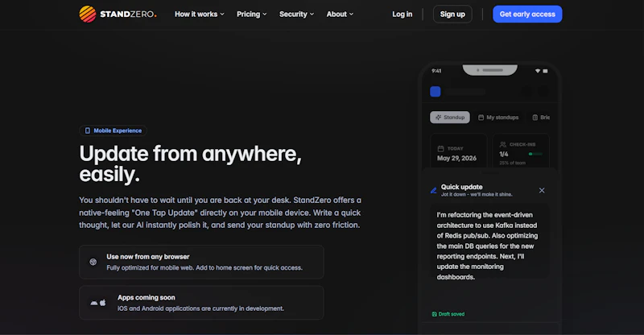Click the Mobile Experience badge

tap(113, 130)
